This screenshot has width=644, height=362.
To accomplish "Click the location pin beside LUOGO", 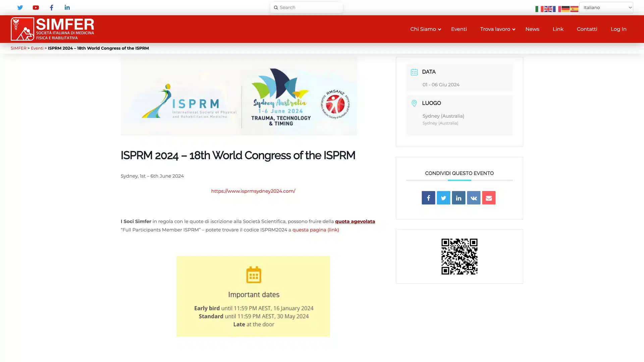I will click(414, 103).
